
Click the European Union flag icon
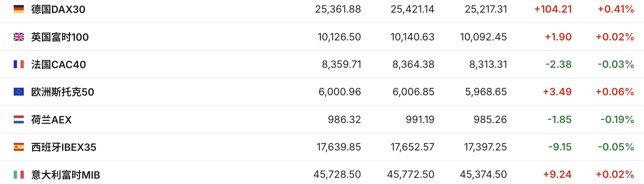click(19, 92)
